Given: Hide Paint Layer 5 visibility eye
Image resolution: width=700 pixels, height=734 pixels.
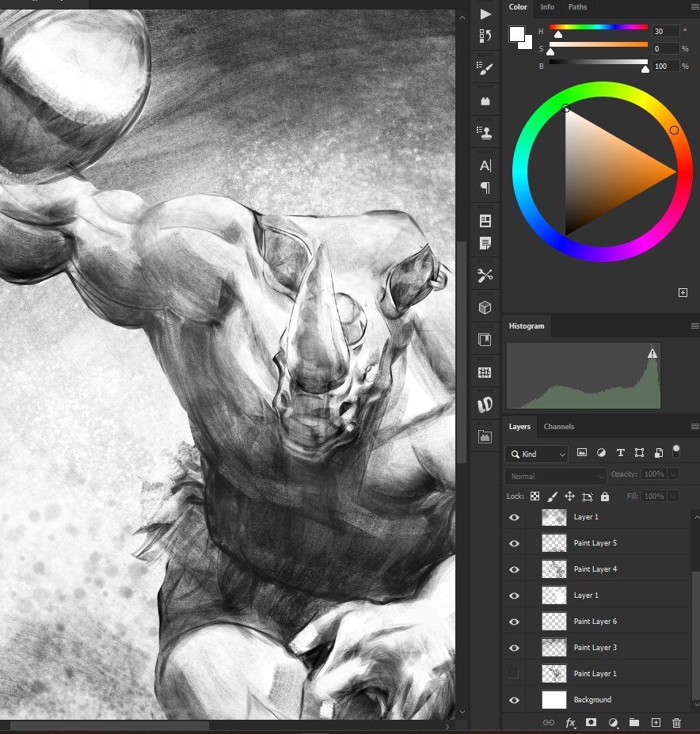Looking at the screenshot, I should pyautogui.click(x=514, y=543).
